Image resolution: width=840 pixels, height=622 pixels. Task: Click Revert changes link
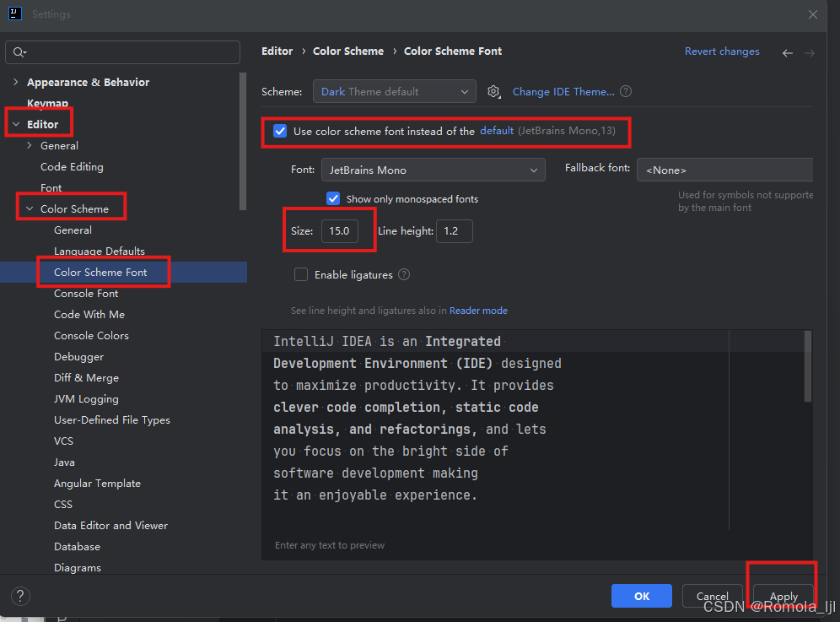pos(722,51)
